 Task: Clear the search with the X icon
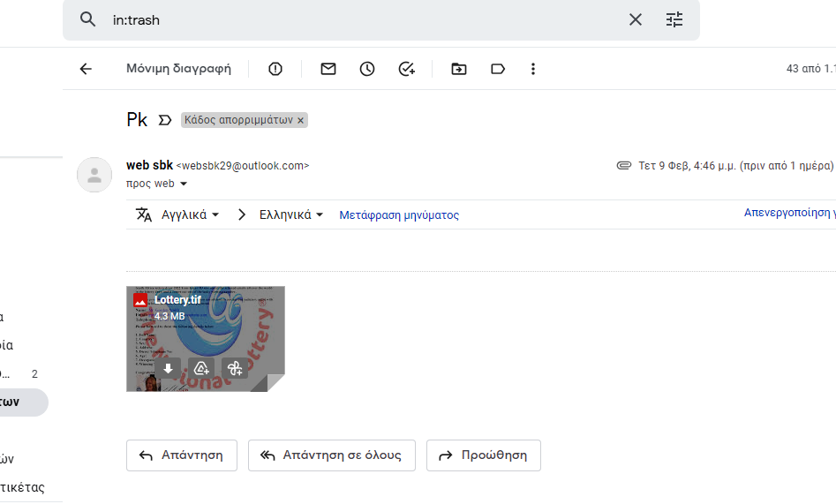point(636,19)
